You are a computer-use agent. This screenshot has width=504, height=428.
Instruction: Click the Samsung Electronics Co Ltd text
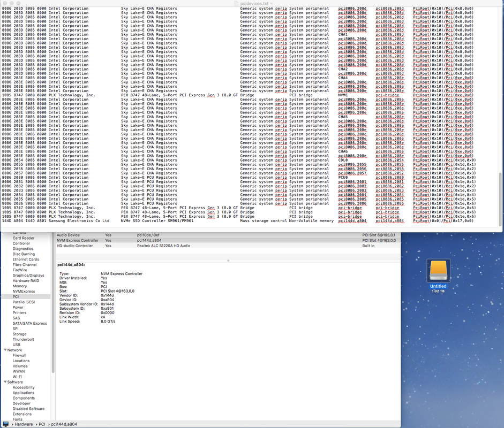(79, 221)
